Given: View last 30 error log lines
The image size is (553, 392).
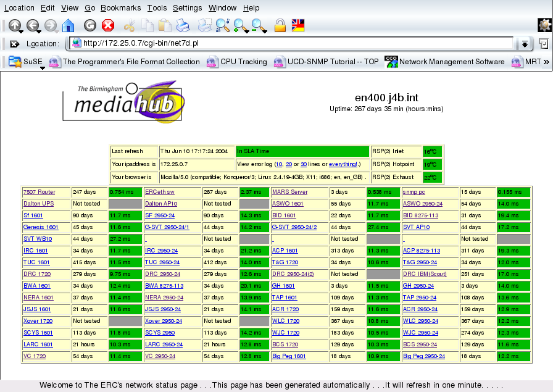Looking at the screenshot, I should 304,164.
